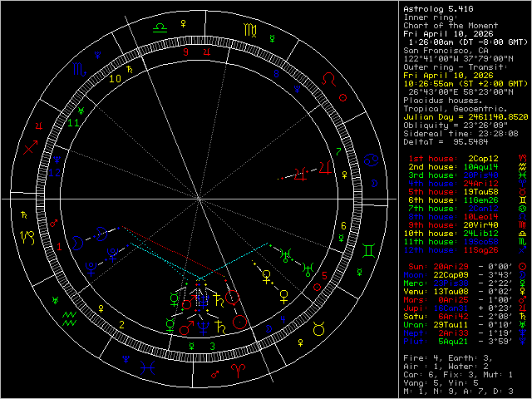
Task: Click the blue Pisces glyph on the zodiac ring
Action: pyautogui.click(x=148, y=368)
